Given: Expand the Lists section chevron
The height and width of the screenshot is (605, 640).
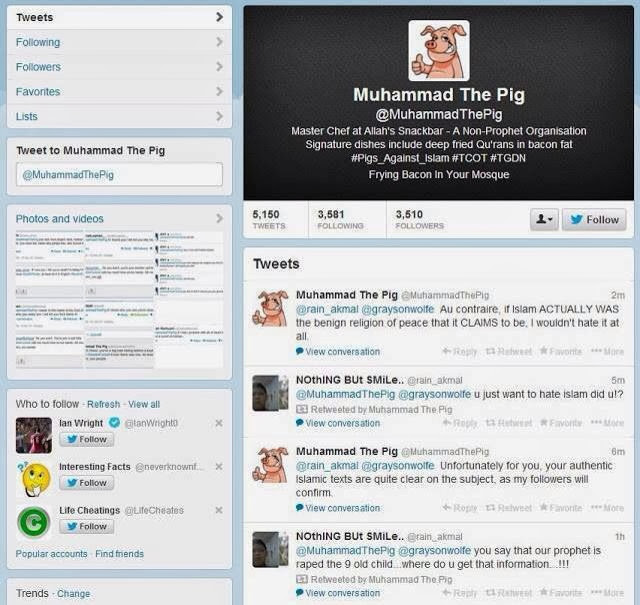Looking at the screenshot, I should click(220, 116).
